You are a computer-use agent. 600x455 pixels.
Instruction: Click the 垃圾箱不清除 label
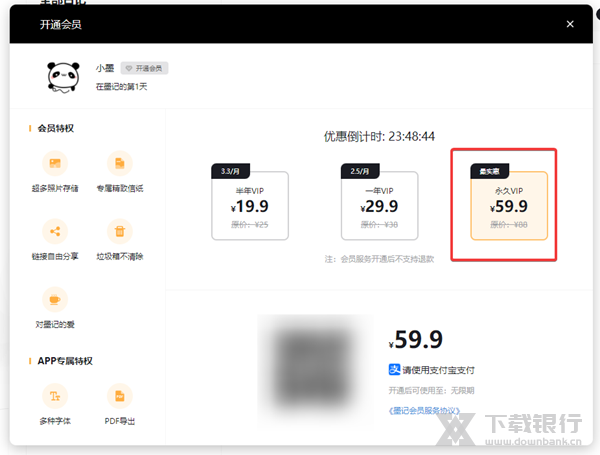[120, 256]
